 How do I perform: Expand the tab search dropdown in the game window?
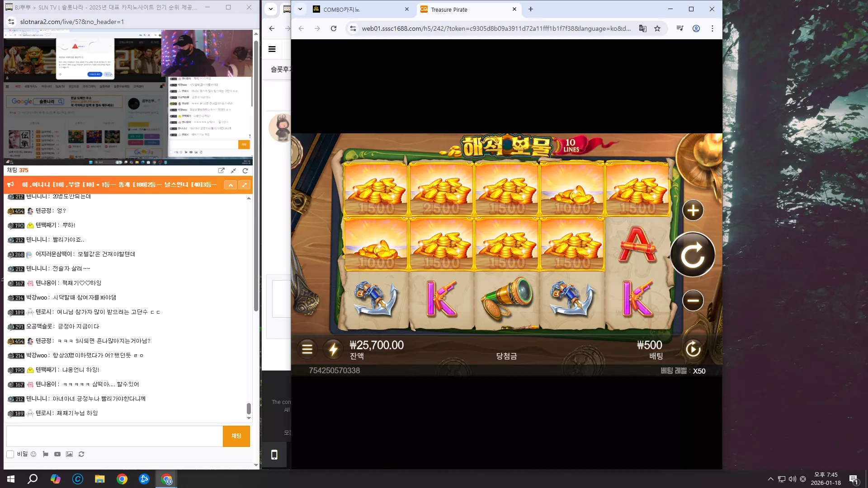click(x=300, y=9)
